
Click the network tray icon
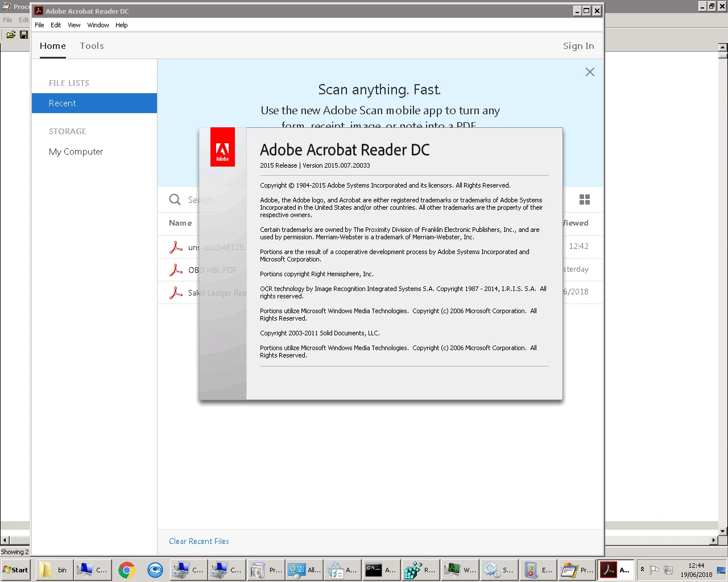point(669,569)
